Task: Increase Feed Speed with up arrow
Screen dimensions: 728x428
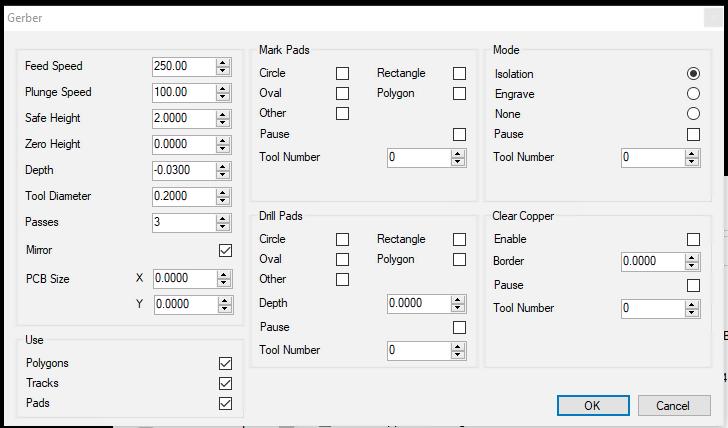Action: 223,62
